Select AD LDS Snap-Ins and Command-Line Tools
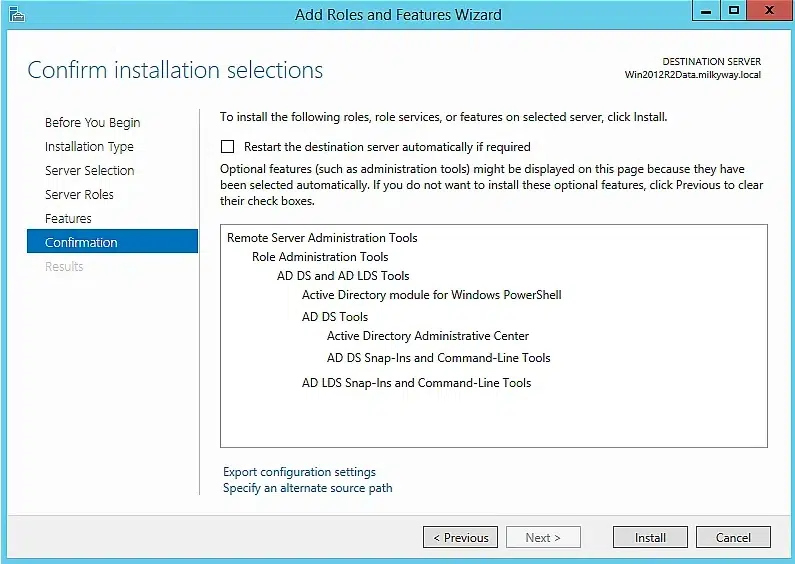This screenshot has height=564, width=795. 416,383
